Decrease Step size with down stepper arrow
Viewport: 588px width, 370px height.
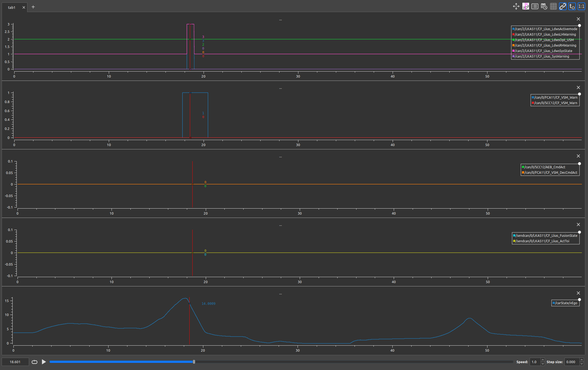tap(582, 364)
